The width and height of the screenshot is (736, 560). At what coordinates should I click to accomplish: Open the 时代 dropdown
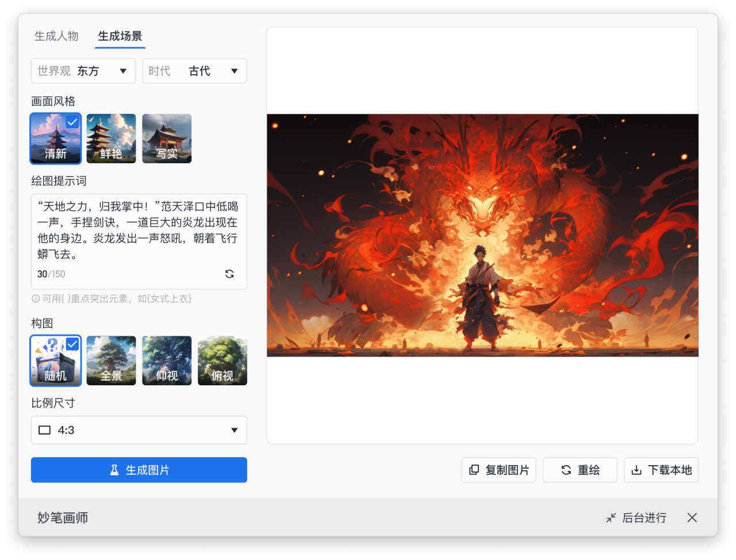194,71
